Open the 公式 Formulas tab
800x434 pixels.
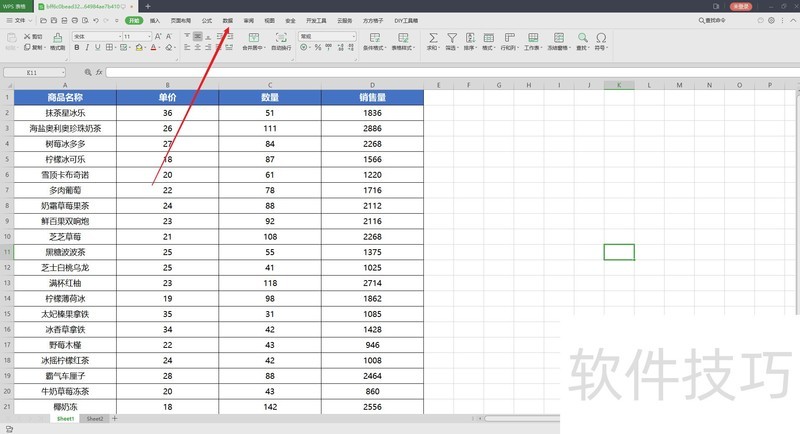click(x=207, y=20)
